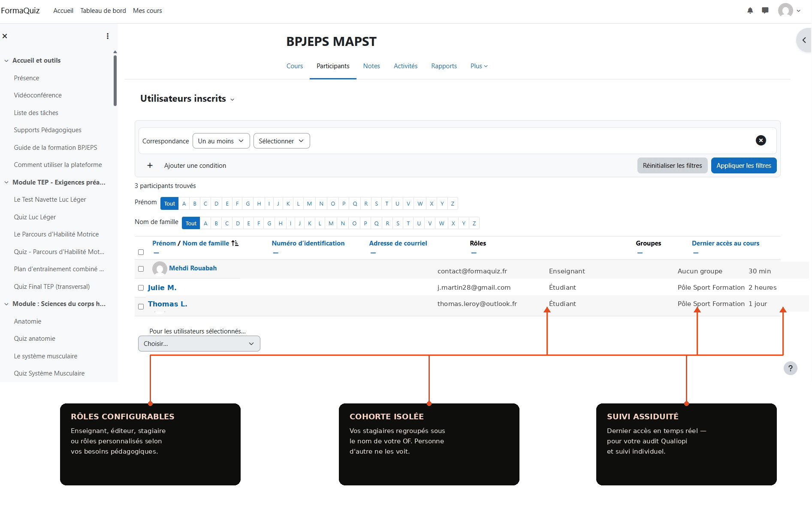Select Thomas L.'s row checkbox
The height and width of the screenshot is (515, 812).
141,306
